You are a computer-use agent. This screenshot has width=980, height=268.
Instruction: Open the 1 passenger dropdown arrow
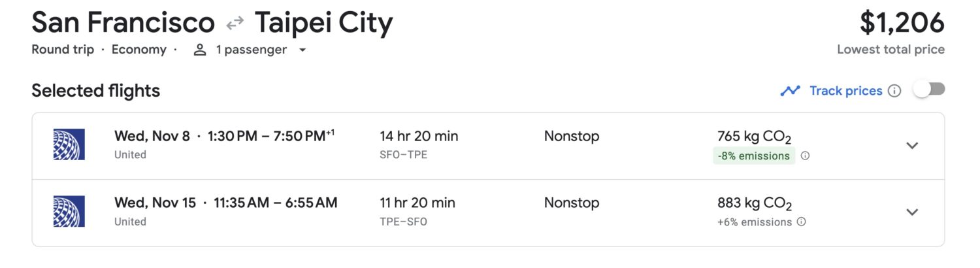pos(302,50)
